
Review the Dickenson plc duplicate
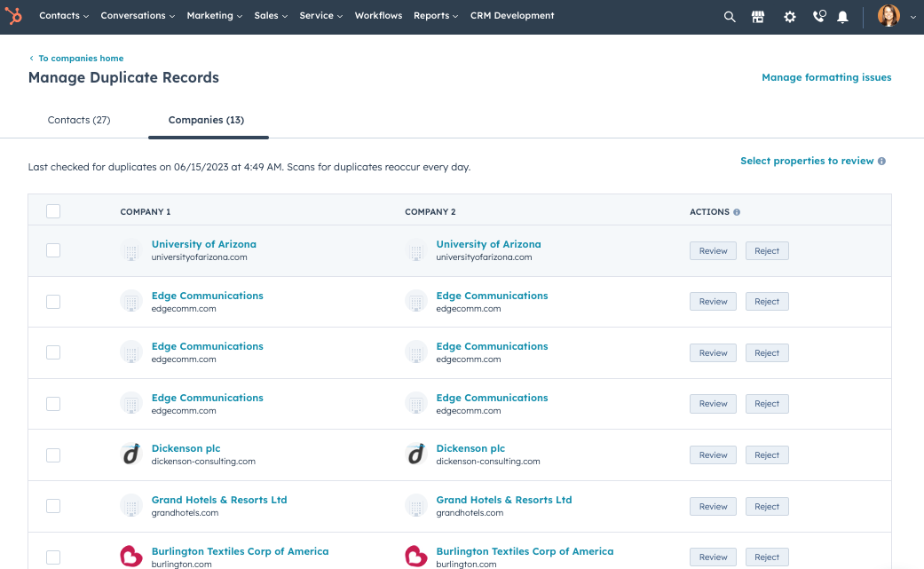713,455
